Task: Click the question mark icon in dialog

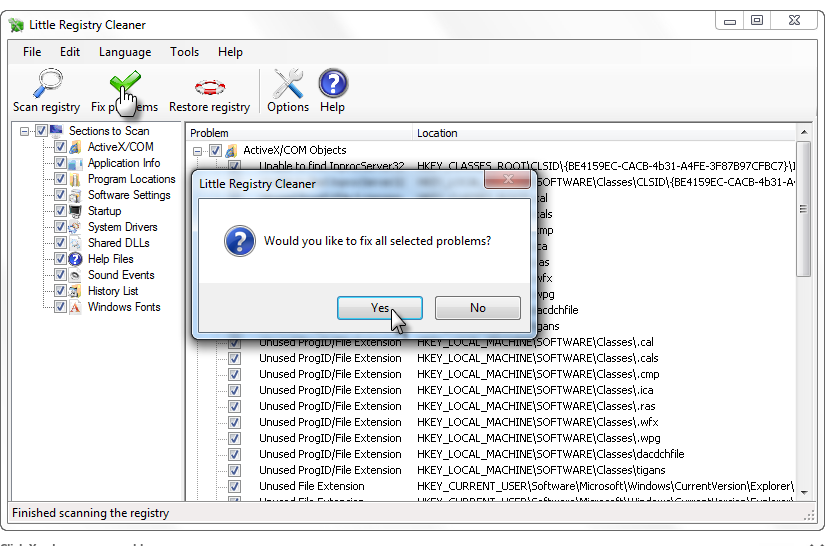Action: [x=240, y=241]
